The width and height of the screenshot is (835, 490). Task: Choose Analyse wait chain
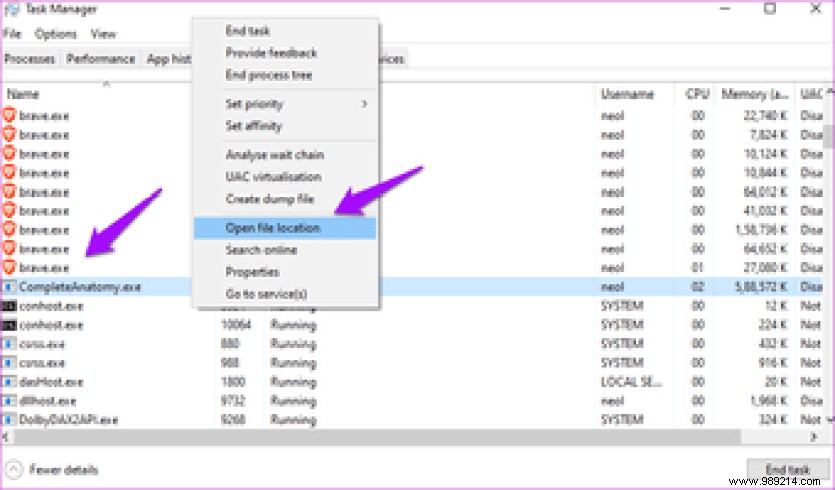tap(274, 155)
